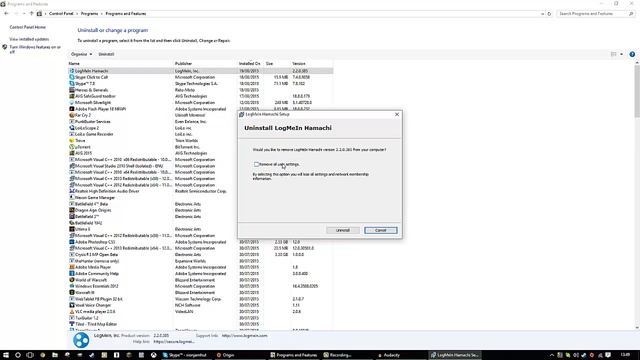Select the Adobe Flash Player icon
The image size is (640, 360).
(71, 109)
